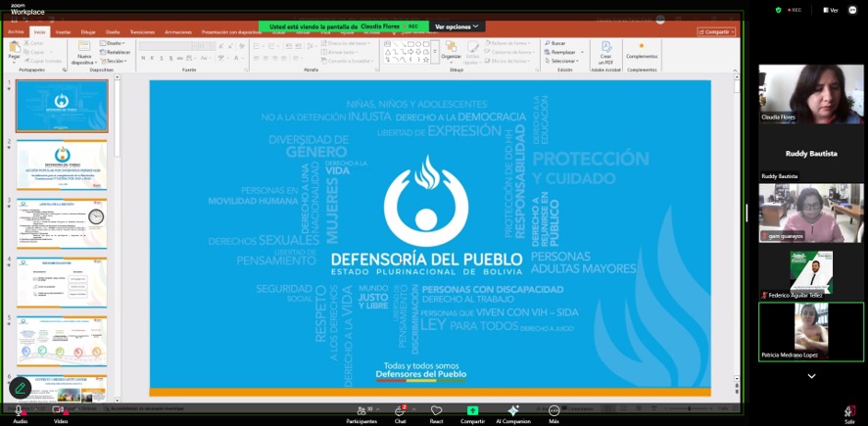Image resolution: width=868 pixels, height=426 pixels.
Task: Select slide 1 thumbnail
Action: click(x=62, y=106)
